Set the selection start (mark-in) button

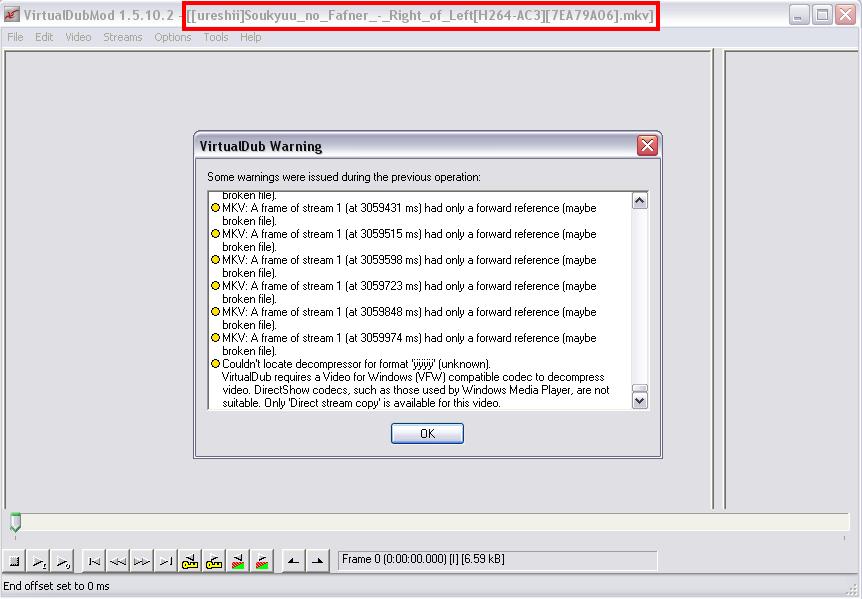pos(294,561)
